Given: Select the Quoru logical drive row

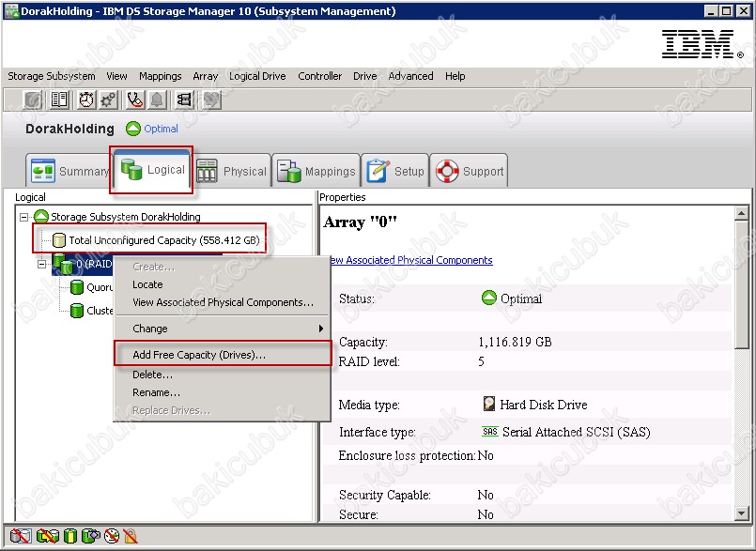Looking at the screenshot, I should tap(92, 287).
